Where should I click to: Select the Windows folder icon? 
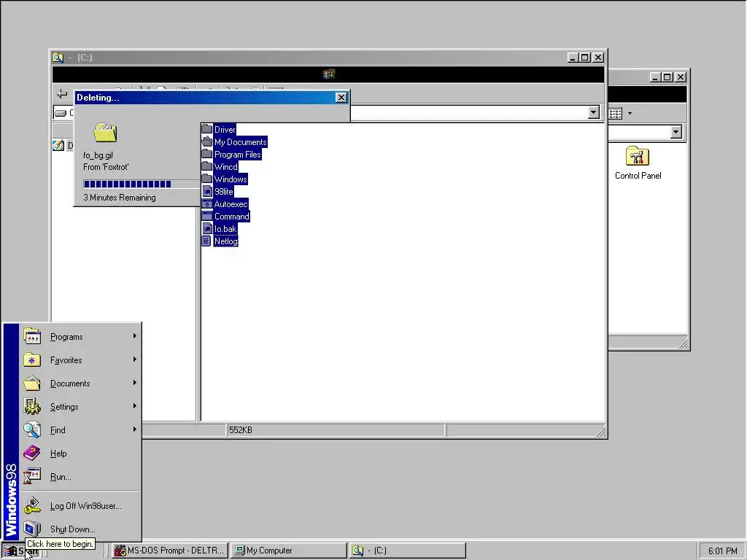coord(206,179)
